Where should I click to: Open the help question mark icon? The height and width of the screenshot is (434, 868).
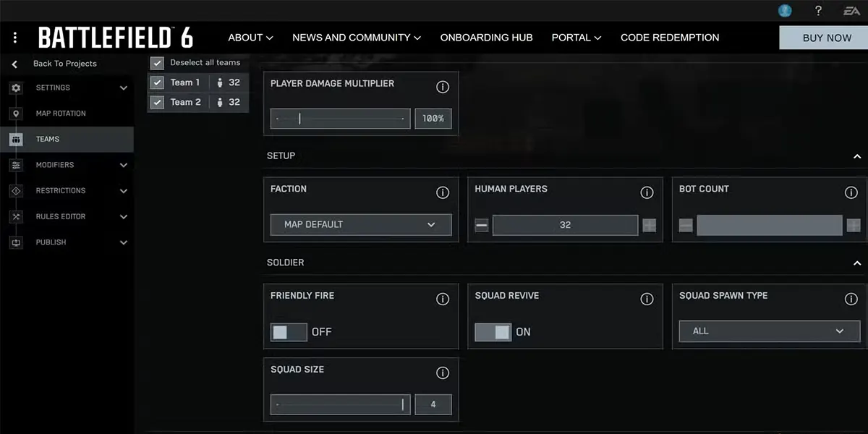tap(818, 11)
